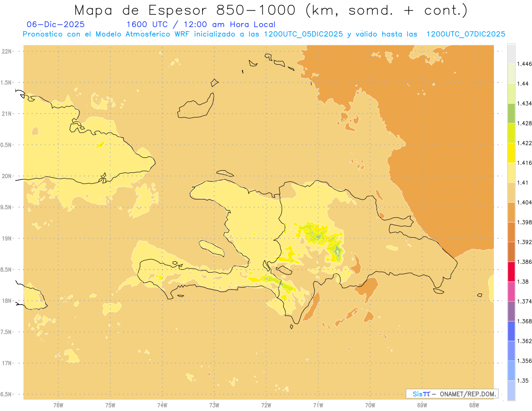
Task: Click the "18N" latitude label
Action: coord(8,301)
